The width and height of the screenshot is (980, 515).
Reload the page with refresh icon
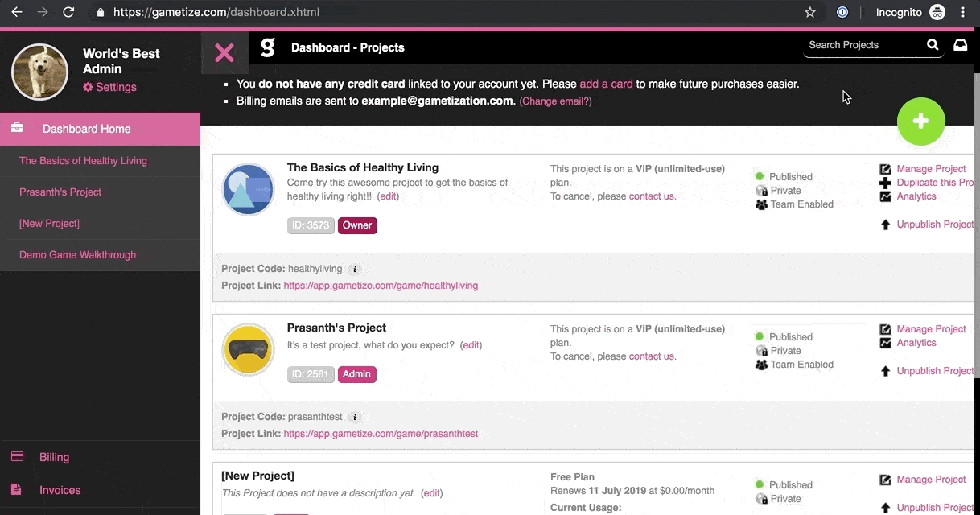tap(68, 12)
